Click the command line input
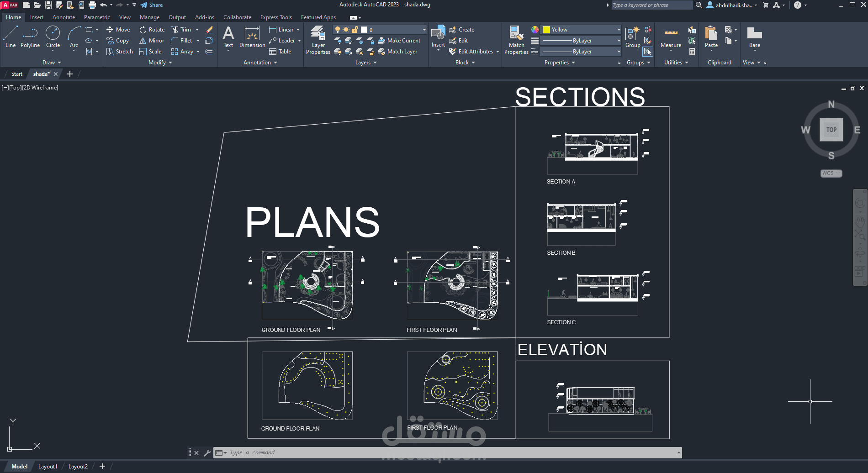 [x=448, y=452]
